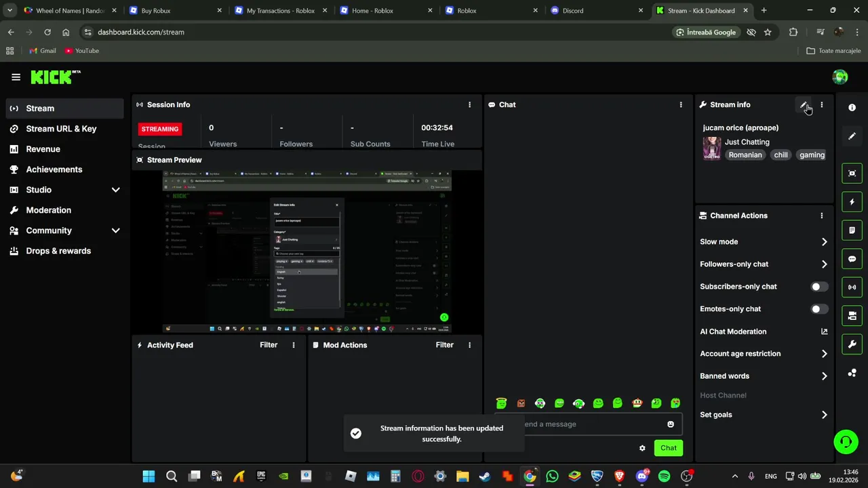
Task: Click the Just Chatting category
Action: [747, 142]
